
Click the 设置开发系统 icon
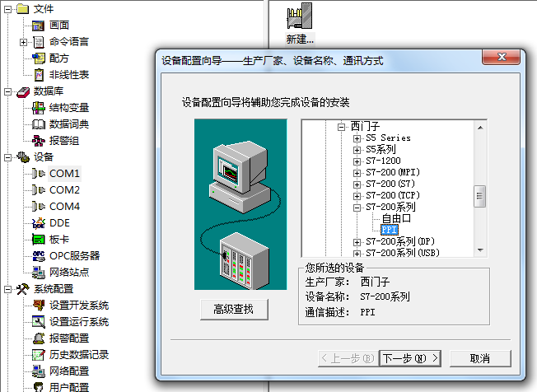[39, 306]
